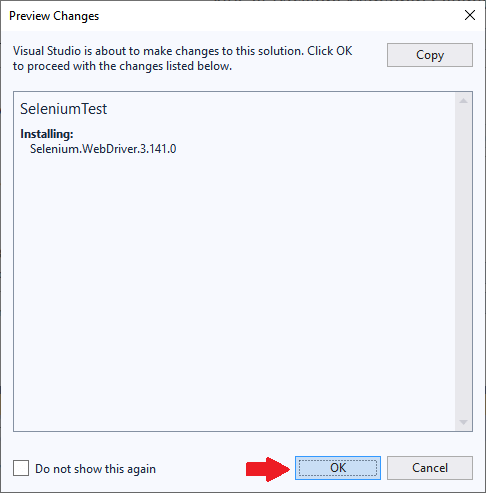This screenshot has width=486, height=493.
Task: Copy the listed changes to clipboard
Action: click(430, 55)
